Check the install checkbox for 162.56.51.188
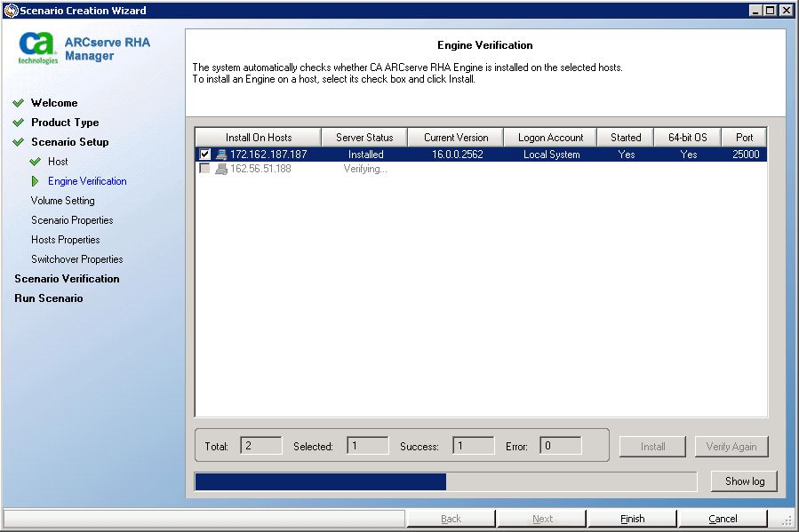The height and width of the screenshot is (532, 799). coord(205,171)
